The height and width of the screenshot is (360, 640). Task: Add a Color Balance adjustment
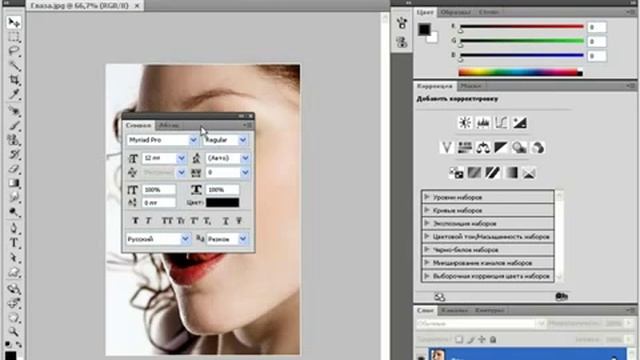[x=483, y=147]
